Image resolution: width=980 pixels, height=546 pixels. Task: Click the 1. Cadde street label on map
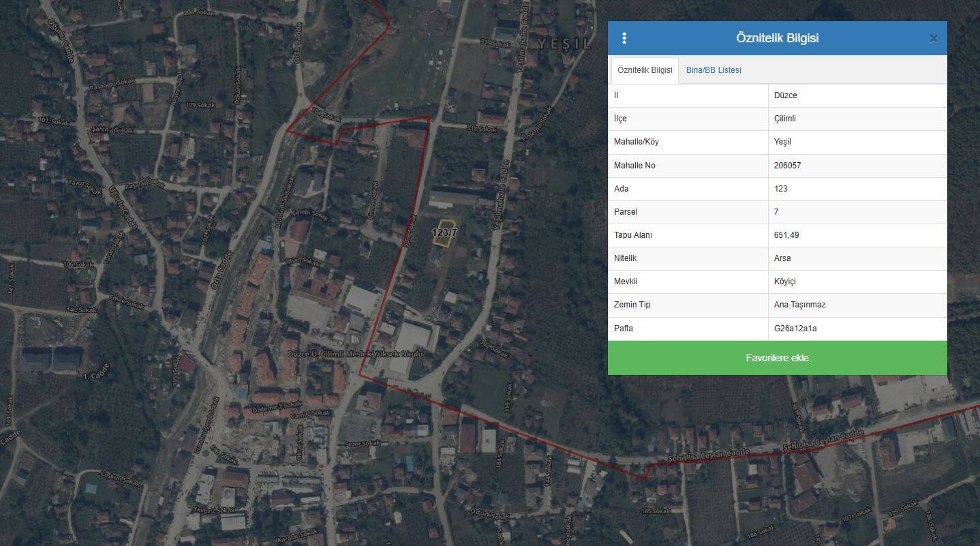96,376
